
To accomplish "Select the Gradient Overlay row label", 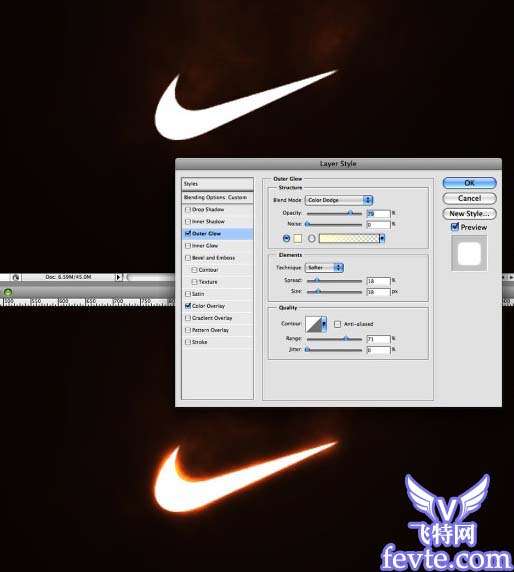I will 212,318.
